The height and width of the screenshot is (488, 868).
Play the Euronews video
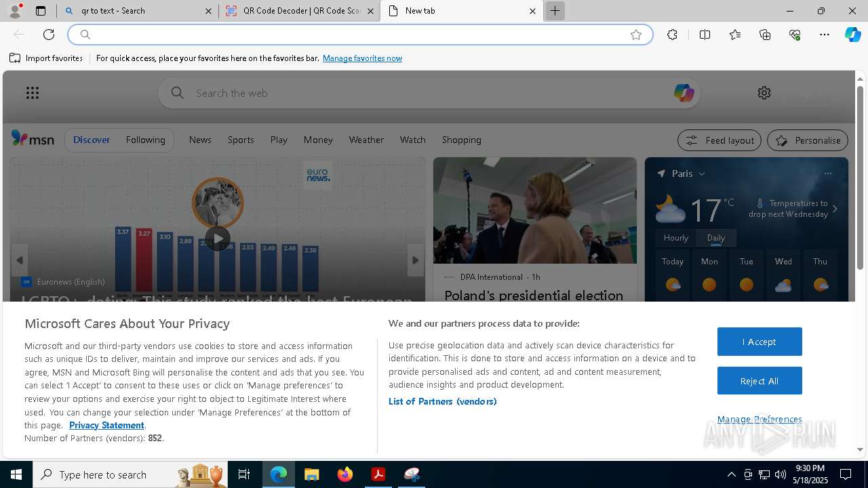pos(218,239)
